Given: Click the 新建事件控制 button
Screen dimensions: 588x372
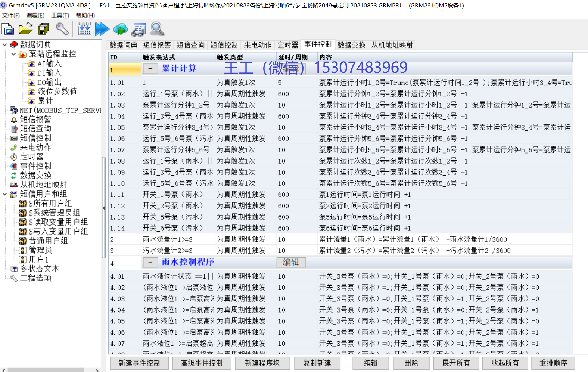Looking at the screenshot, I should 139,363.
